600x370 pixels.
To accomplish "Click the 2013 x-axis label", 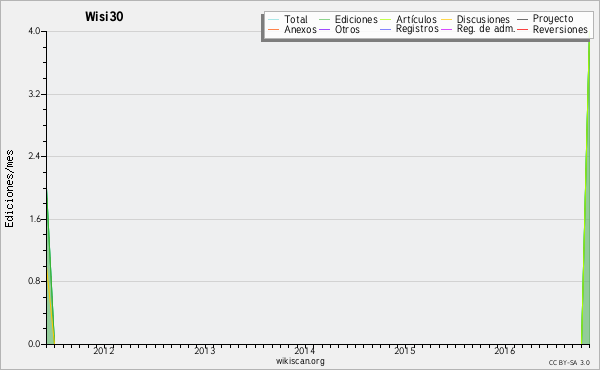I will (x=204, y=350).
